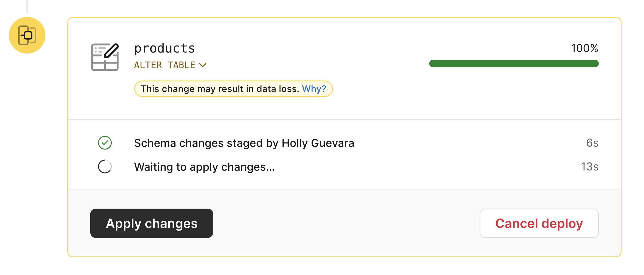Click the yellow schema branch icon
The image size is (644, 275).
coord(27,35)
